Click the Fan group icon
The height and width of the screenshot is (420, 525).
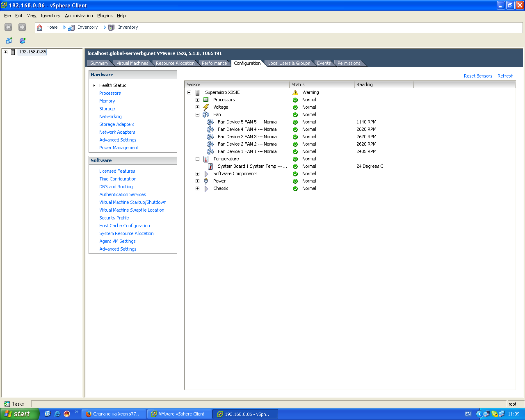[x=206, y=115]
